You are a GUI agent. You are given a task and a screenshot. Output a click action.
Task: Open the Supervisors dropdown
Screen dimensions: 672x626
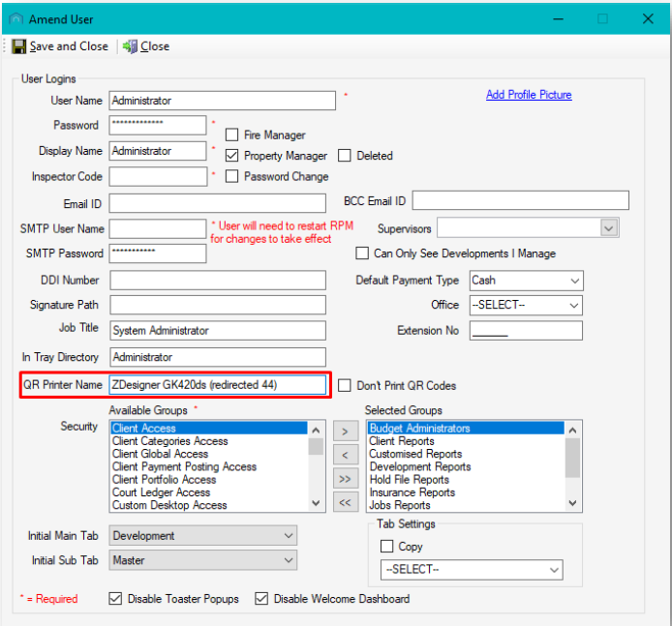click(609, 228)
